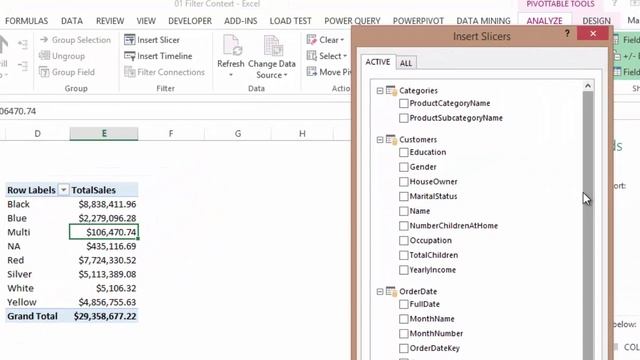The width and height of the screenshot is (640, 360).
Task: Click the Categories table icon
Action: (391, 90)
